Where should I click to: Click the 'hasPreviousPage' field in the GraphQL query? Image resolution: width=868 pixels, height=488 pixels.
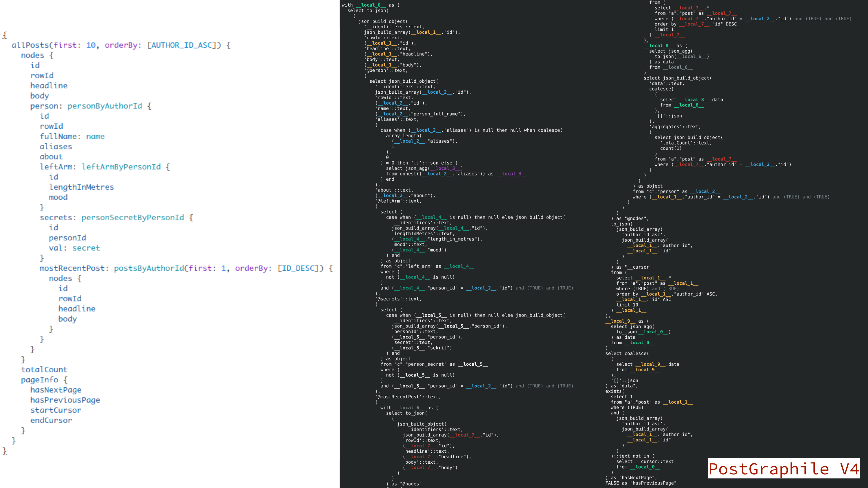(65, 400)
